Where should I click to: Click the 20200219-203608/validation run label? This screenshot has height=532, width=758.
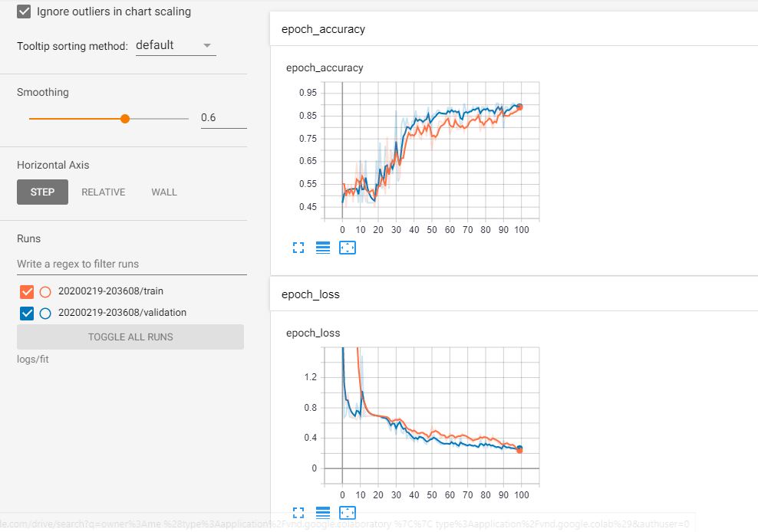click(x=122, y=312)
